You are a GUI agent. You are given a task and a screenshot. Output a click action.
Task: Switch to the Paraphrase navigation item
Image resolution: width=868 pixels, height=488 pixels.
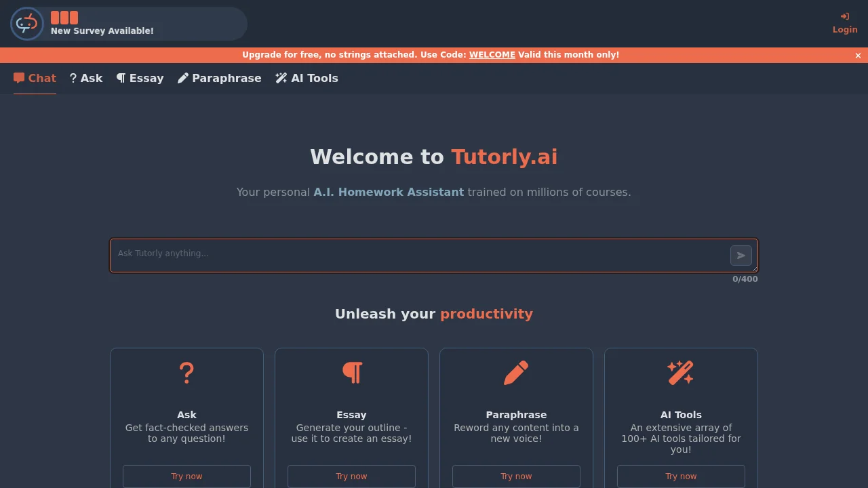tap(219, 78)
